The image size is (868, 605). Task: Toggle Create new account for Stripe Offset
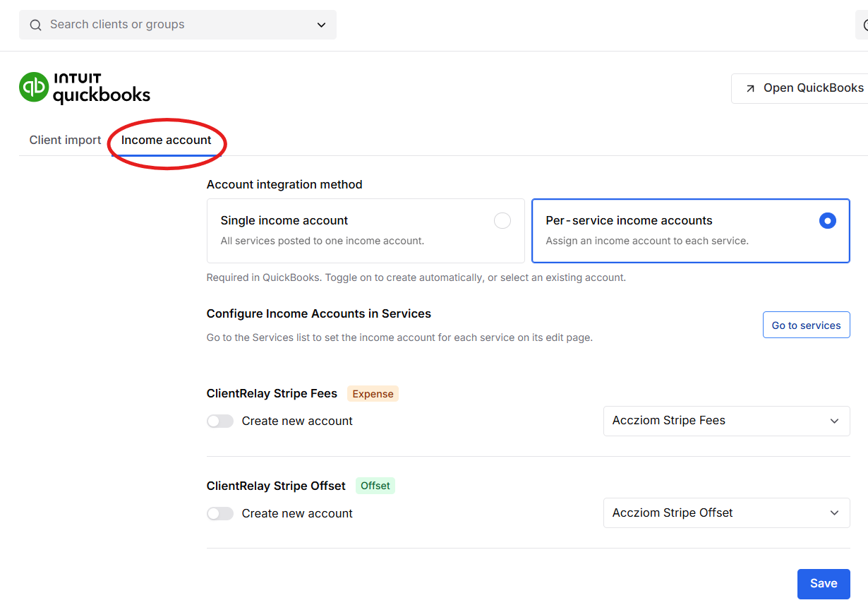(220, 513)
